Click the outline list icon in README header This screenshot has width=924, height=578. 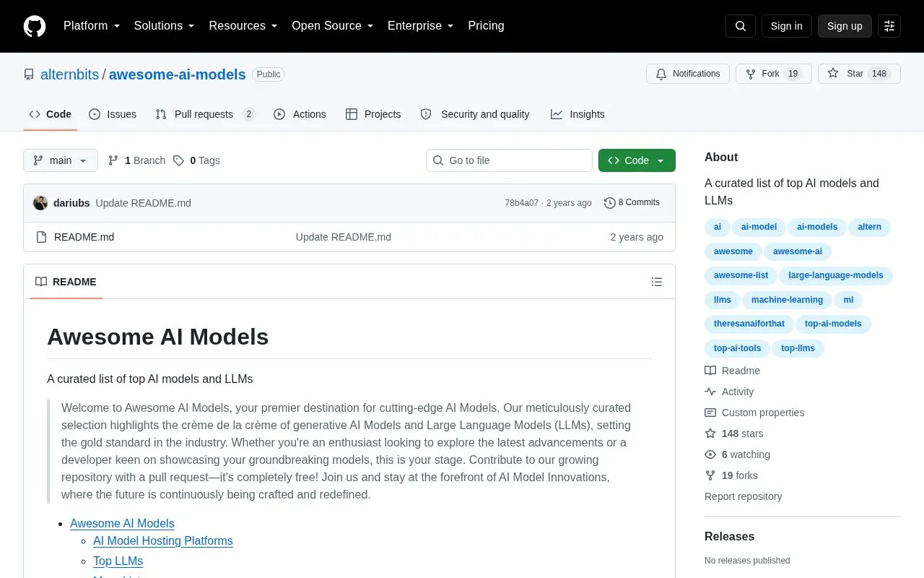tap(657, 282)
